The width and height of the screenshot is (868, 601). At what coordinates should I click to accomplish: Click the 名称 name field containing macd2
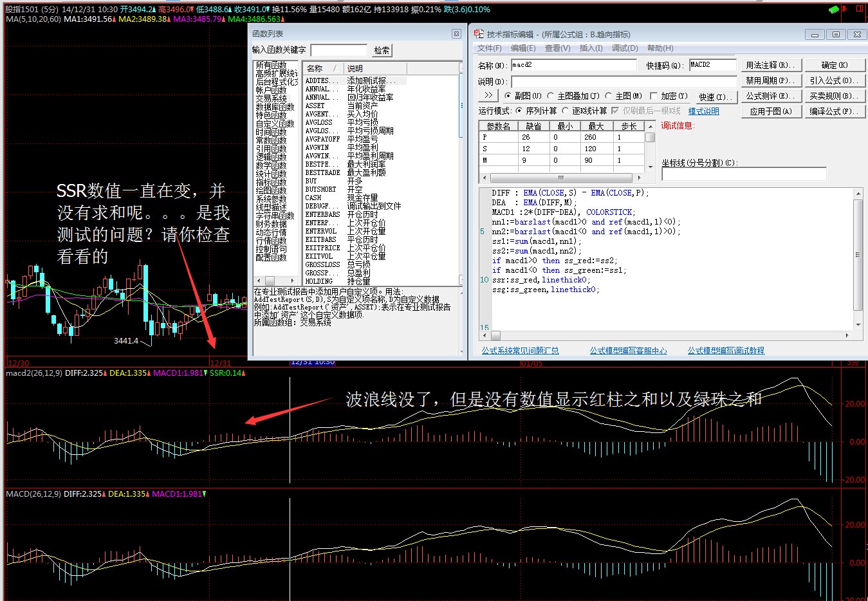coord(573,65)
